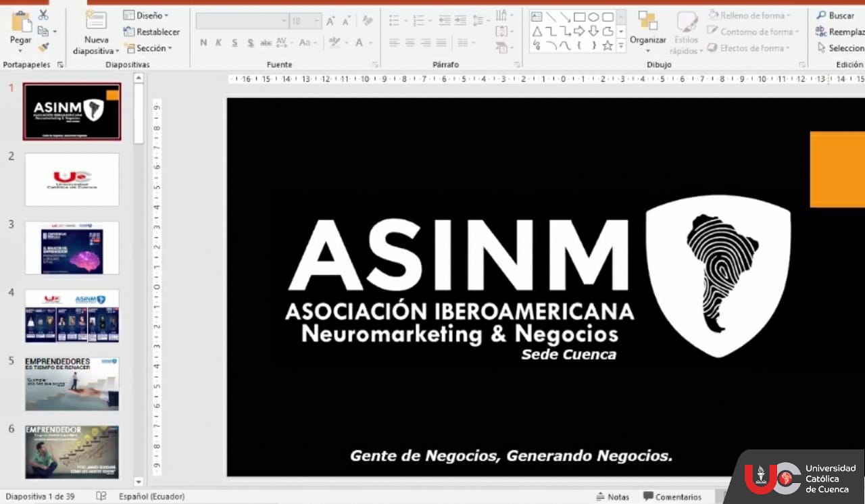The width and height of the screenshot is (865, 504).
Task: Open the line spacing dropdown
Action: (480, 21)
